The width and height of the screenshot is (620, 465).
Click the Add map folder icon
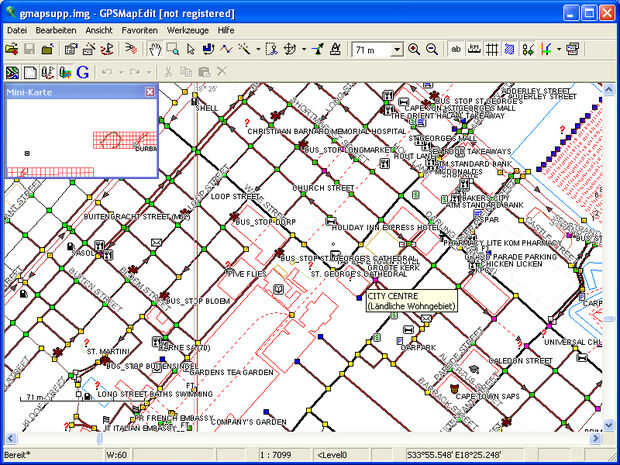tap(47, 49)
